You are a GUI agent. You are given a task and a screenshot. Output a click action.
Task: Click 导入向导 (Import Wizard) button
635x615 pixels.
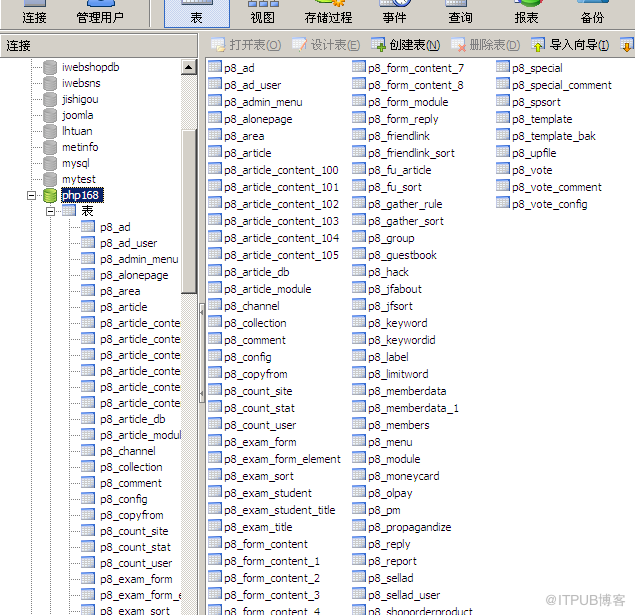[x=569, y=45]
